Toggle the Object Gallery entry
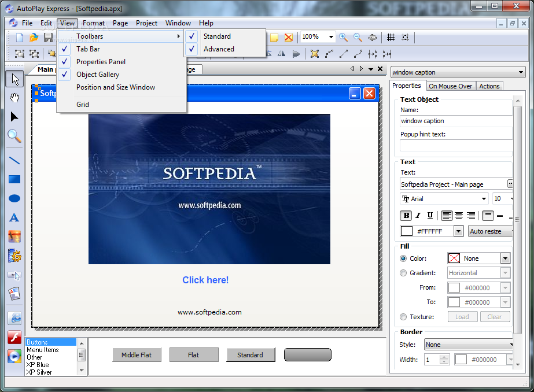The image size is (534, 392). pyautogui.click(x=121, y=75)
